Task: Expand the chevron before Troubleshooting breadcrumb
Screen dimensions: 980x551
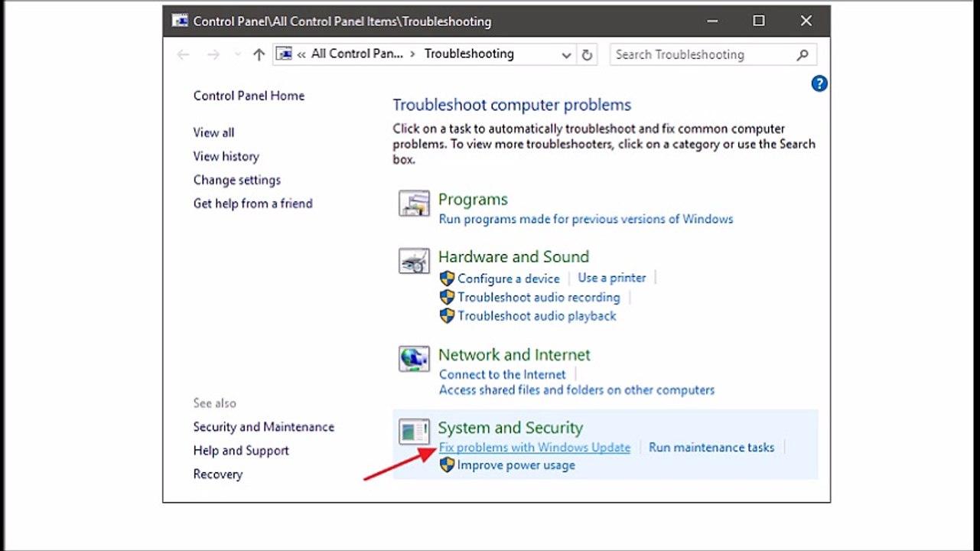Action: 413,54
